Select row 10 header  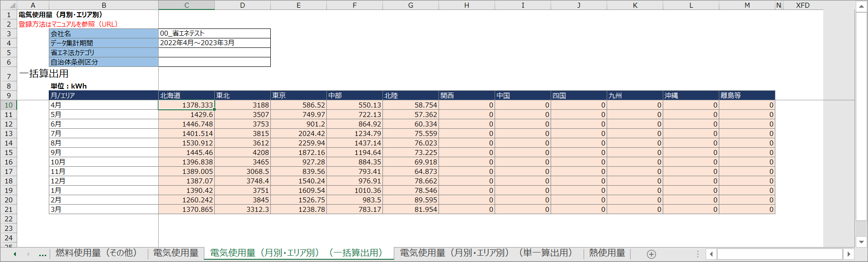point(9,105)
